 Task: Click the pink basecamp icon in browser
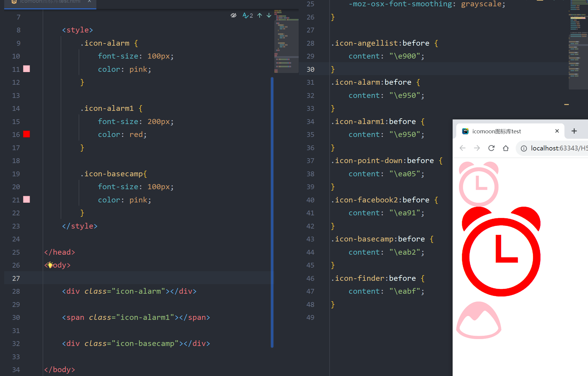[x=479, y=320]
